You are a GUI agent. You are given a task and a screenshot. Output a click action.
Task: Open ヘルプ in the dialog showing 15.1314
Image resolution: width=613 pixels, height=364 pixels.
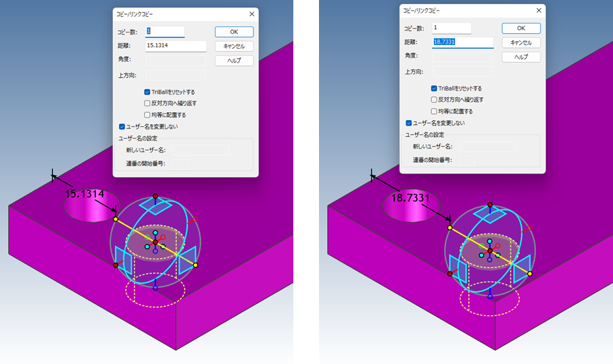[234, 61]
